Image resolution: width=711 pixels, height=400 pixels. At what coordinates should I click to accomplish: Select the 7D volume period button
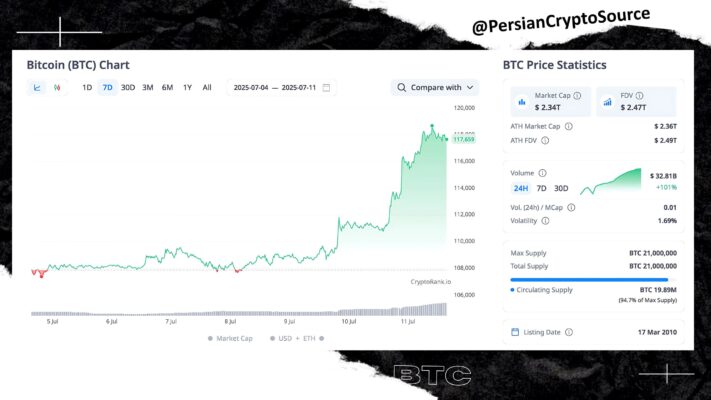[541, 188]
